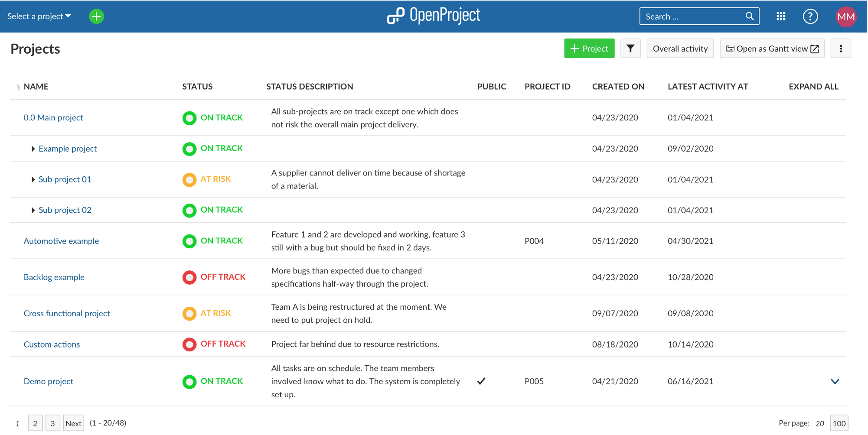Expand details for Demo project row
The height and width of the screenshot is (435, 868).
835,382
